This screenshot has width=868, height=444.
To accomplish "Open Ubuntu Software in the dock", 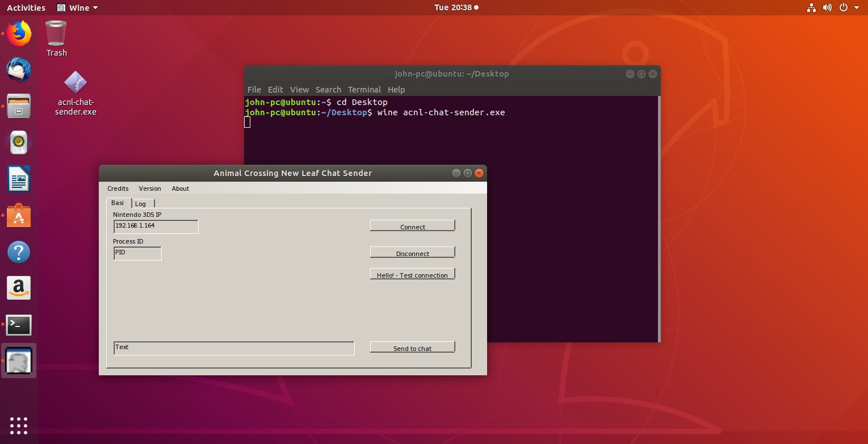I will coord(19,216).
